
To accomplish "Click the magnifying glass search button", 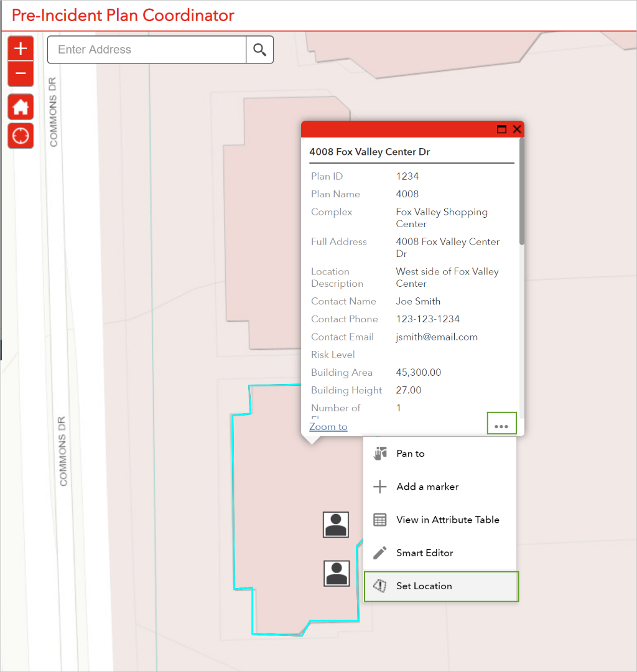I will pos(259,50).
